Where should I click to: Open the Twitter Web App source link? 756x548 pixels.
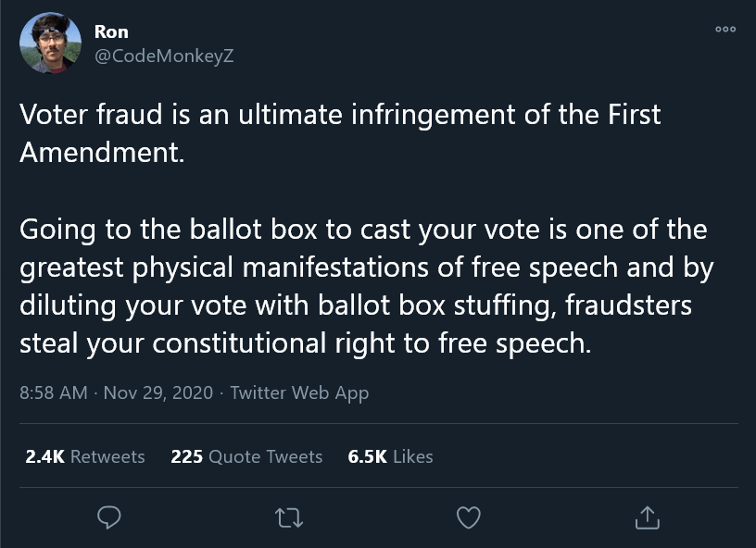pos(299,392)
